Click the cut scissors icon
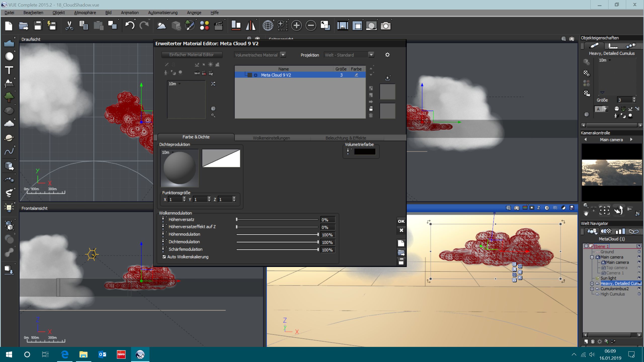This screenshot has height=362, width=644. tap(69, 25)
